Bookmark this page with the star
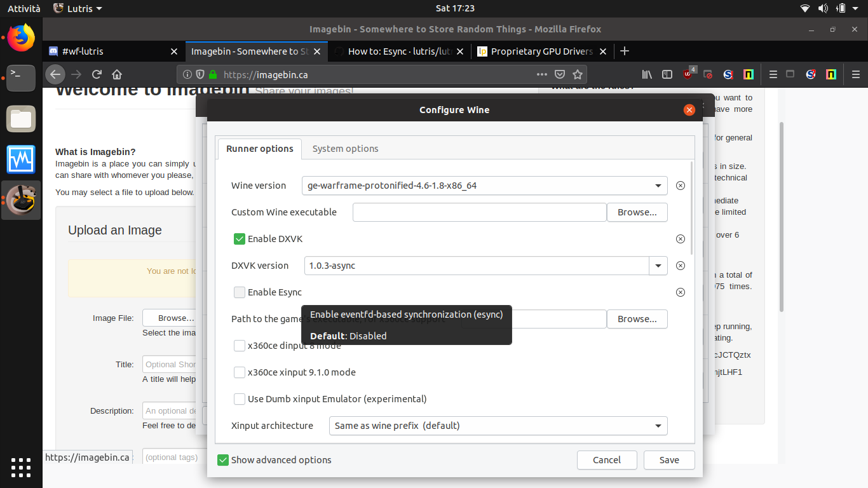The height and width of the screenshot is (488, 868). (577, 74)
